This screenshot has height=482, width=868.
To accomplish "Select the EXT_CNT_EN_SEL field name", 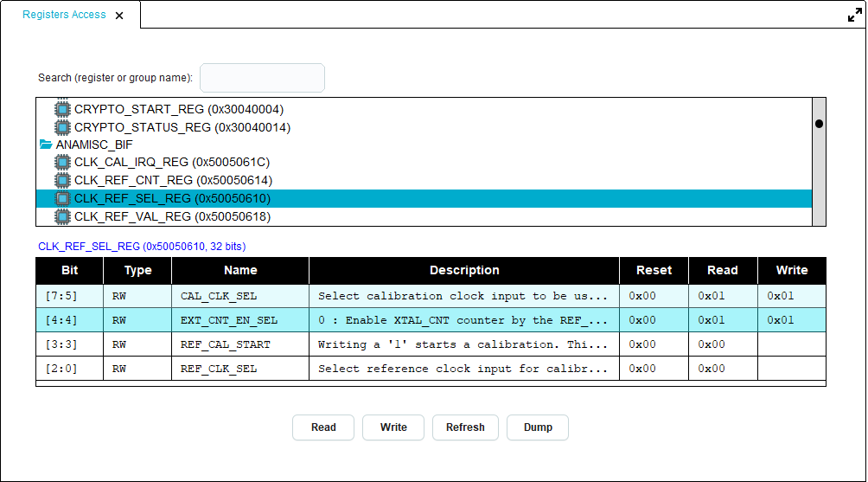I will tap(229, 320).
